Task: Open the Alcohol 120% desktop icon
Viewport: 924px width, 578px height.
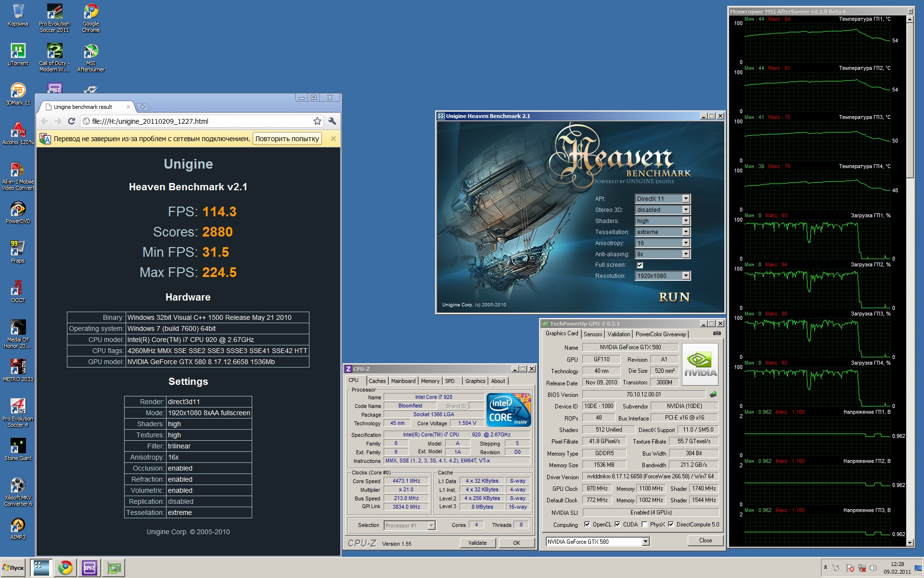Action: click(x=18, y=133)
